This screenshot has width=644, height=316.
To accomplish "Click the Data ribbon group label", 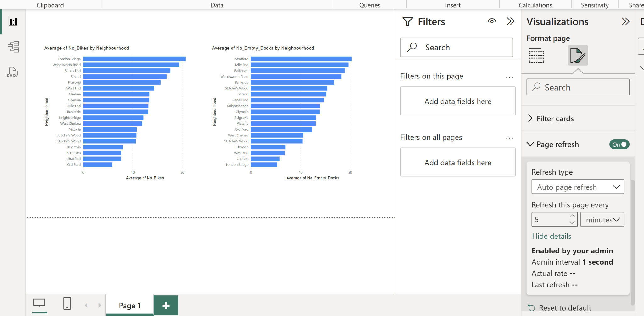I will (x=217, y=5).
